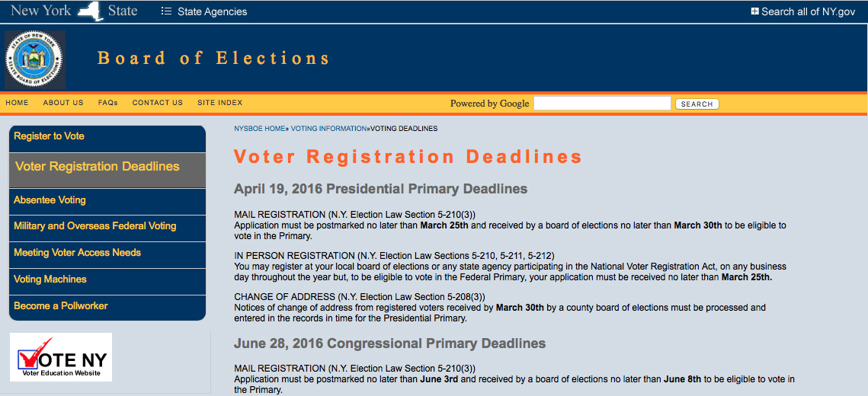The height and width of the screenshot is (396, 868).
Task: Open the SITE INDEX page
Action: pos(220,103)
